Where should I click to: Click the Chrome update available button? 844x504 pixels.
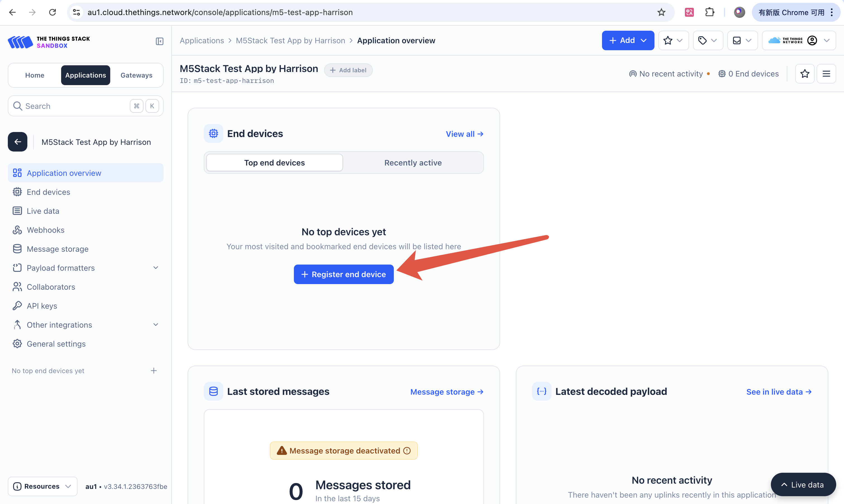(x=795, y=13)
